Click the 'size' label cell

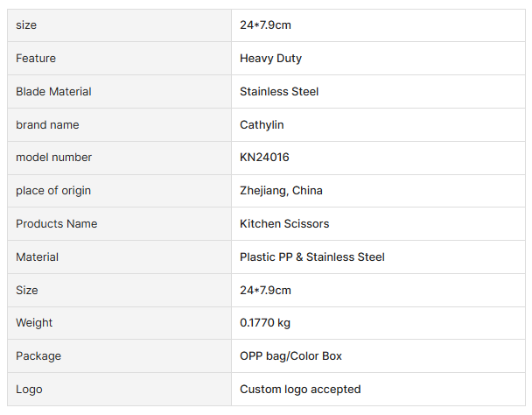(27, 25)
